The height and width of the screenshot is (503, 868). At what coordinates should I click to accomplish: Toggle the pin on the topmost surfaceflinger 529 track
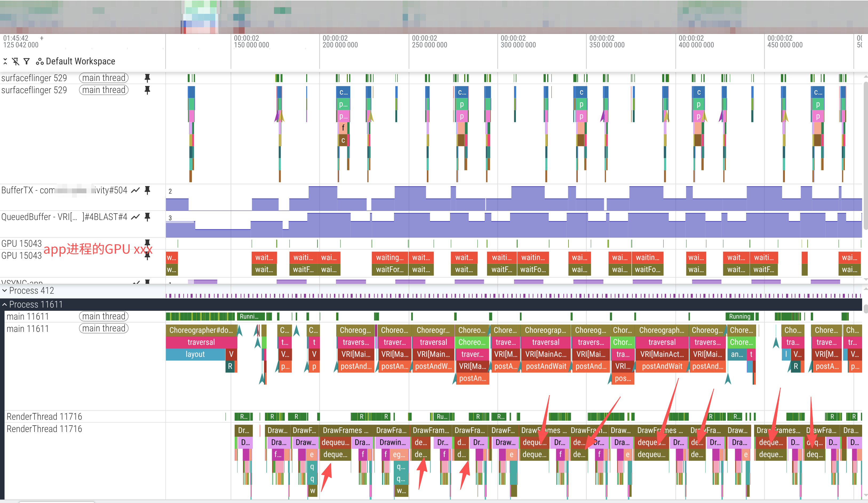coord(148,78)
